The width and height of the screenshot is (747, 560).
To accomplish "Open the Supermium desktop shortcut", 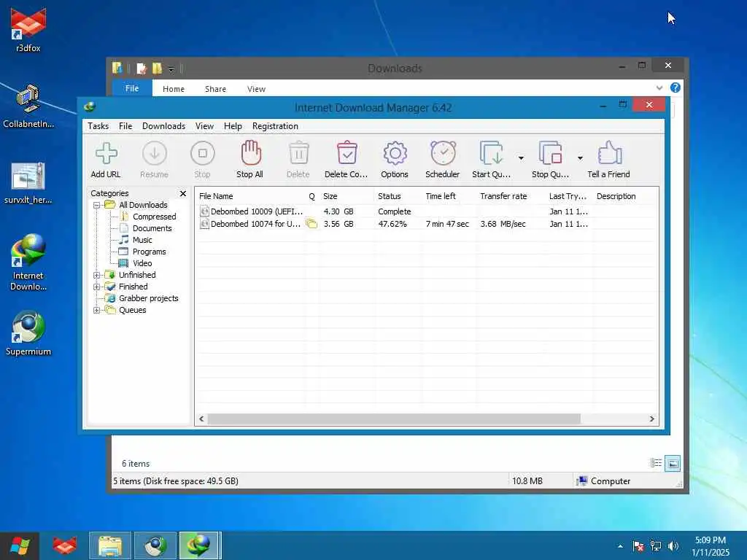I will (28, 332).
